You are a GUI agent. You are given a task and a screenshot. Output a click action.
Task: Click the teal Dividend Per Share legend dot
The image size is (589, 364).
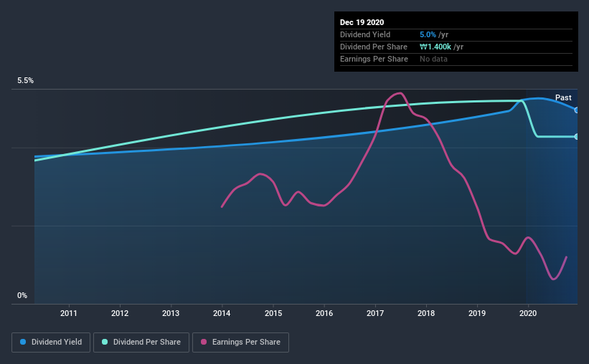[x=105, y=343]
